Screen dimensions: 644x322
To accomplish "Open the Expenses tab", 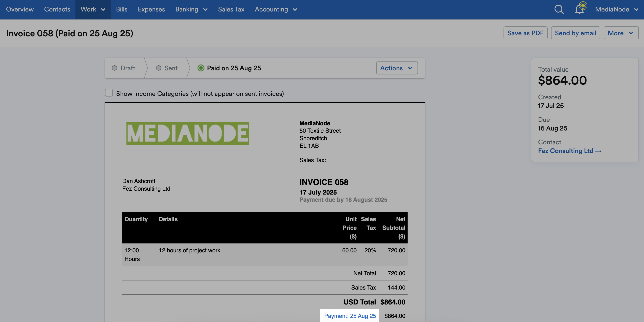I will pos(151,10).
